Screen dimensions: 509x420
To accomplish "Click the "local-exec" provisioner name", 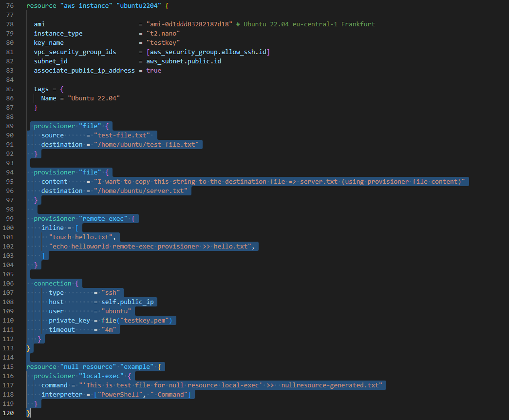I will (101, 376).
